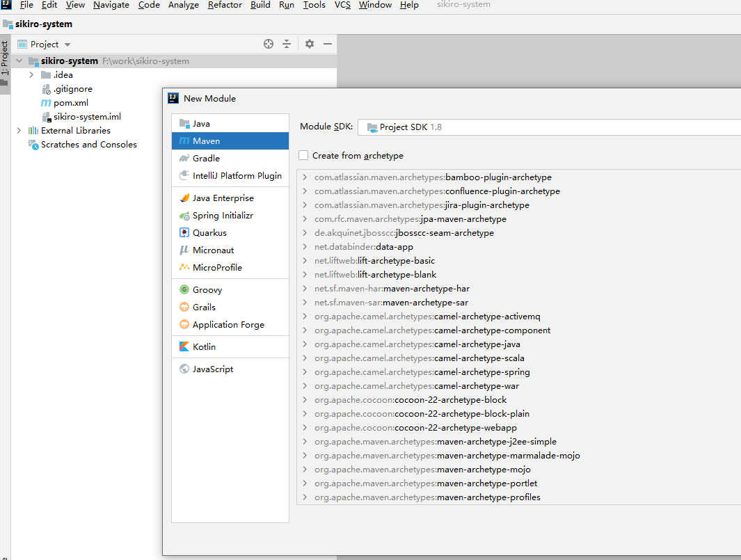
Task: Select the Grails module type
Action: (x=230, y=307)
